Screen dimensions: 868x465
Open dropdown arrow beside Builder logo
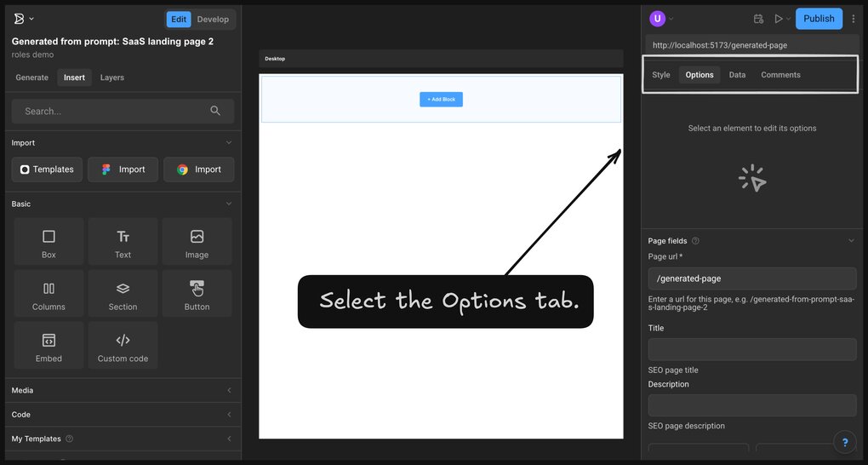31,19
